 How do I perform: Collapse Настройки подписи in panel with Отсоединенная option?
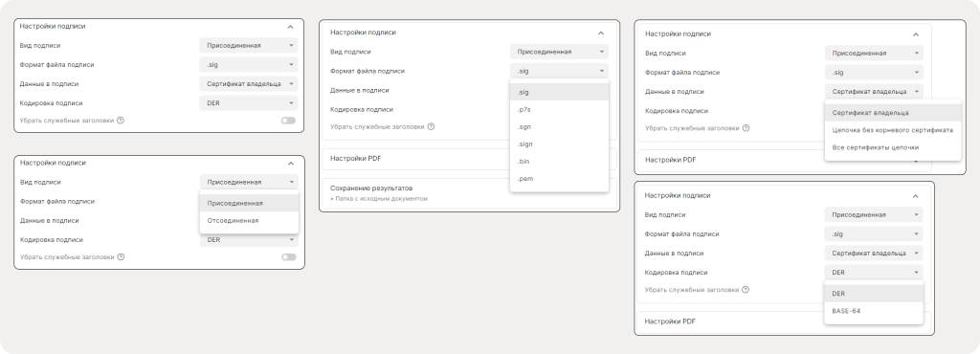tap(291, 164)
